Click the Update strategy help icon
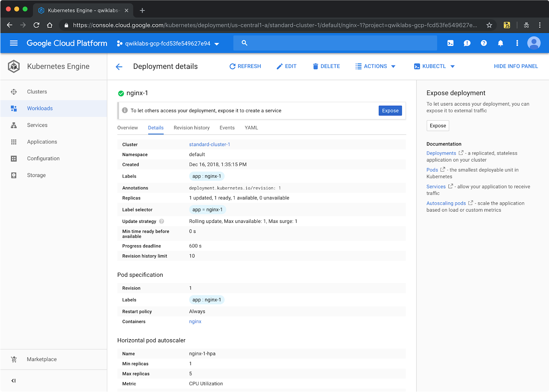This screenshot has height=392, width=549. (162, 222)
